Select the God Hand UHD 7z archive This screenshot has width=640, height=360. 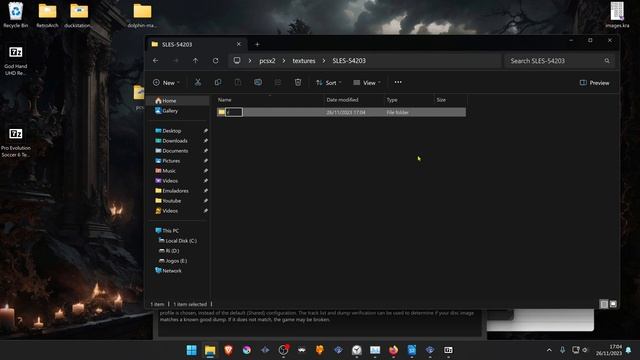pyautogui.click(x=16, y=60)
